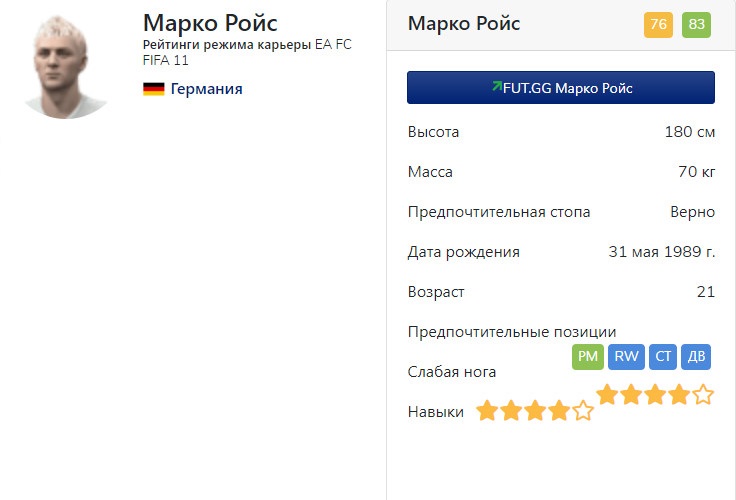
Task: Click the large Марко Ройс heading on the left
Action: pos(210,22)
